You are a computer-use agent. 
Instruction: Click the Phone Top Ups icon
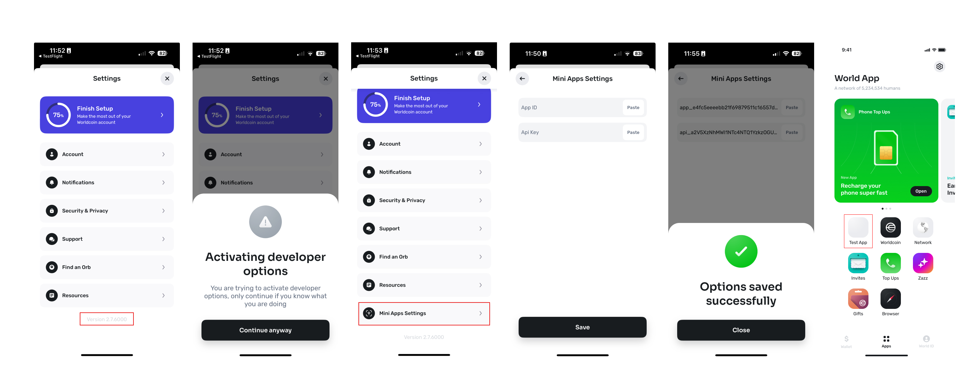point(847,111)
